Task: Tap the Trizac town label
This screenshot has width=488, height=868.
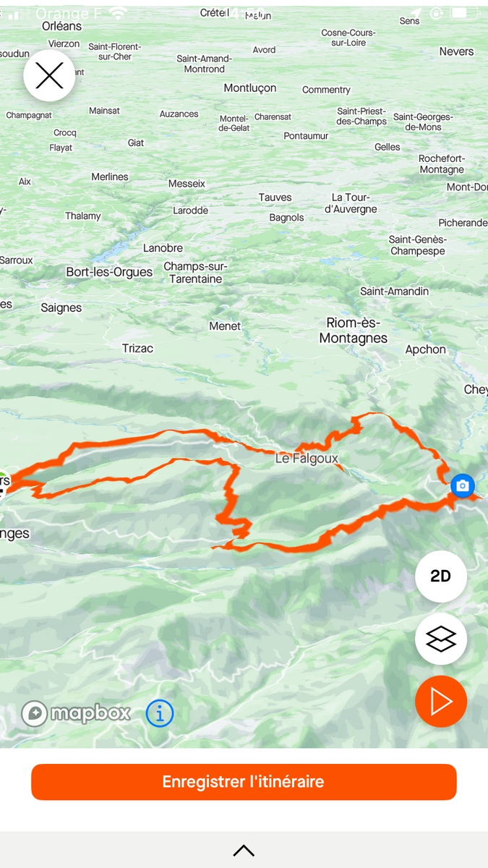Action: pos(137,349)
